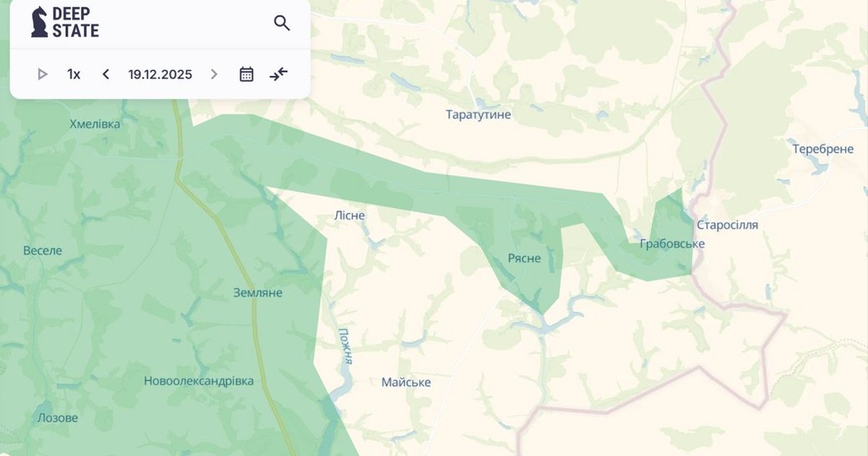Screen dimensions: 868x456
Task: Select the Майське village label
Action: coord(406,382)
